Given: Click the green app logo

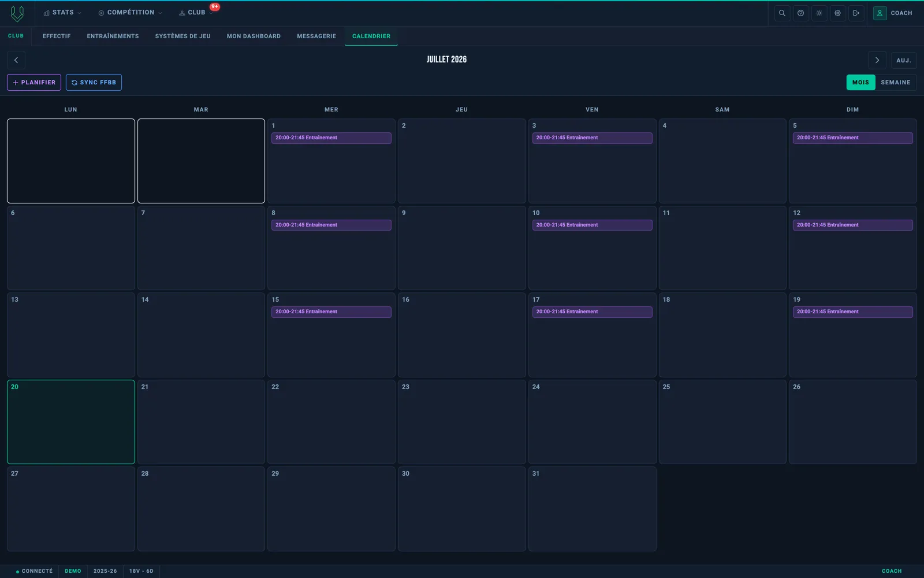Looking at the screenshot, I should pyautogui.click(x=17, y=13).
